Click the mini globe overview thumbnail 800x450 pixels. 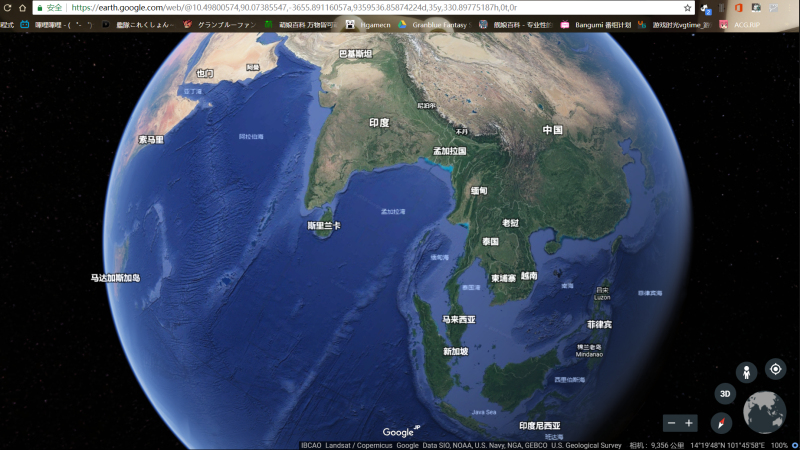(764, 412)
